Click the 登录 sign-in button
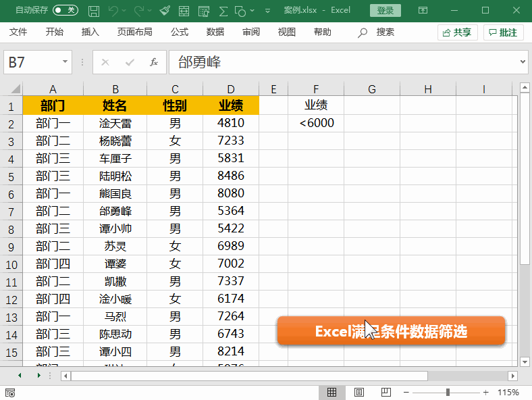Screen dimensions: 532x400 pos(385,11)
